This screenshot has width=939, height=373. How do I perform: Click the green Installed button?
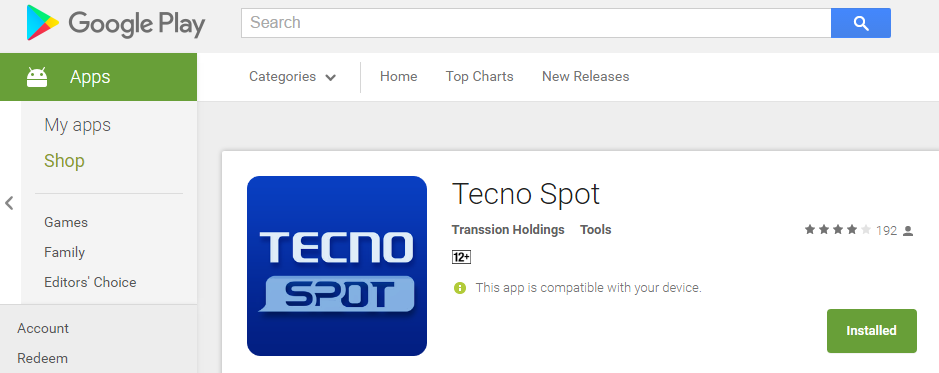pyautogui.click(x=871, y=330)
